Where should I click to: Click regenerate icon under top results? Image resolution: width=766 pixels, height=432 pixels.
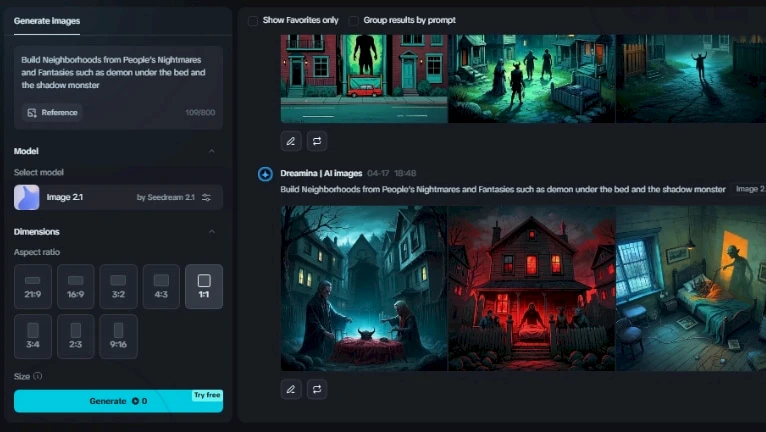(x=317, y=141)
